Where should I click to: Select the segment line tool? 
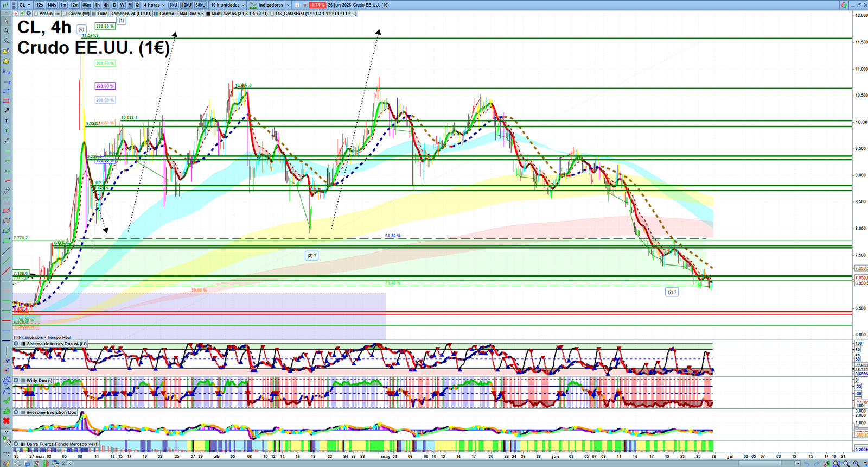click(x=6, y=141)
